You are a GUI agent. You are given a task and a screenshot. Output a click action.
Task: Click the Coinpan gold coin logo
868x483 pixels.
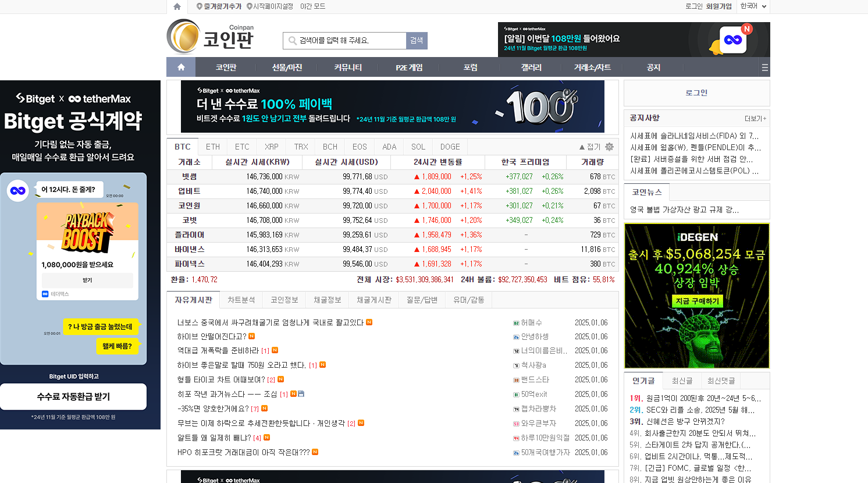183,36
